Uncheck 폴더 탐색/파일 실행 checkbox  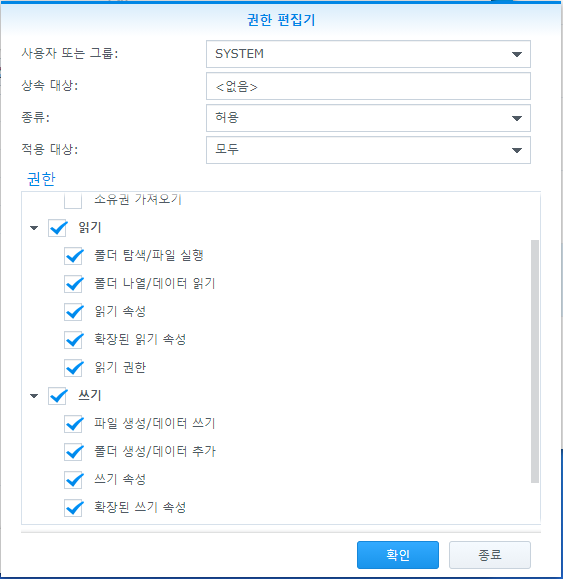coord(73,256)
